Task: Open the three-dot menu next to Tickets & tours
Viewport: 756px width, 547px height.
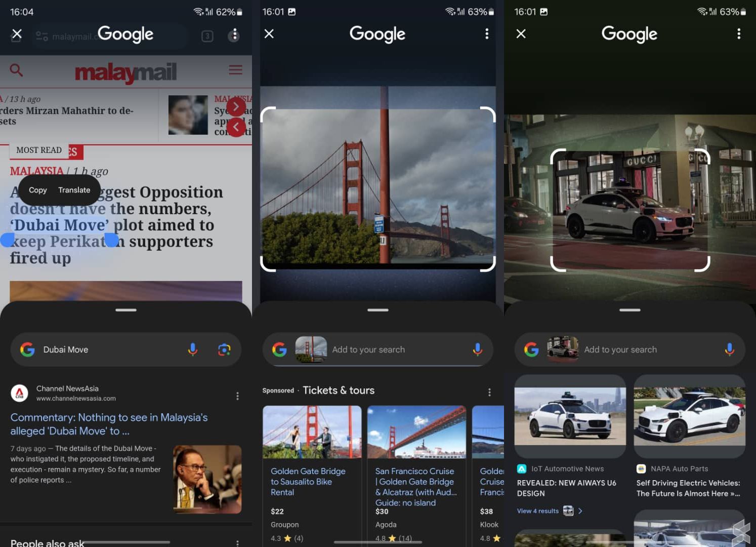Action: [489, 391]
